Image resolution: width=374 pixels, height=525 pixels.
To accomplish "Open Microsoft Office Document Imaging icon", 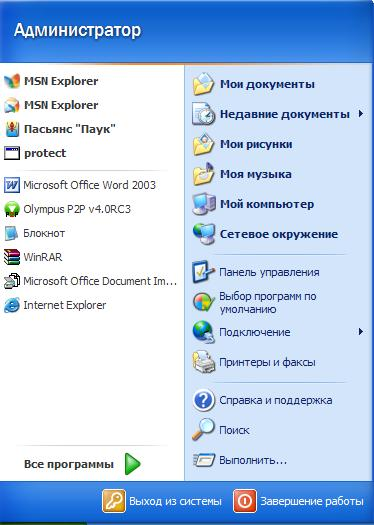I will pos(12,281).
